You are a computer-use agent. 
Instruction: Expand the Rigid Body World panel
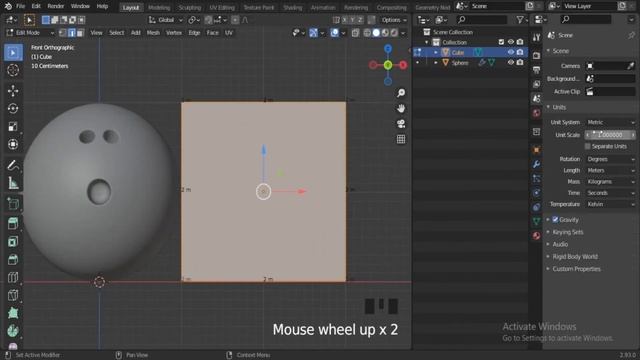575,257
